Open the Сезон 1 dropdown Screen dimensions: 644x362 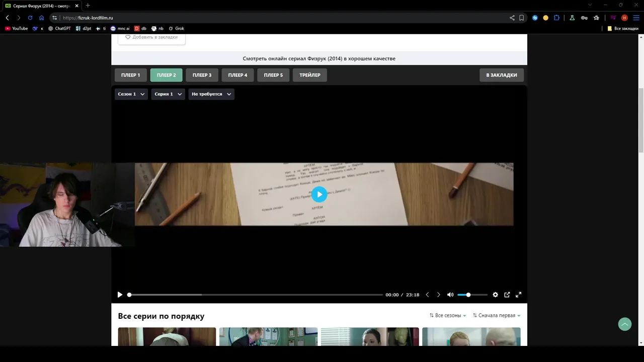[x=131, y=94]
